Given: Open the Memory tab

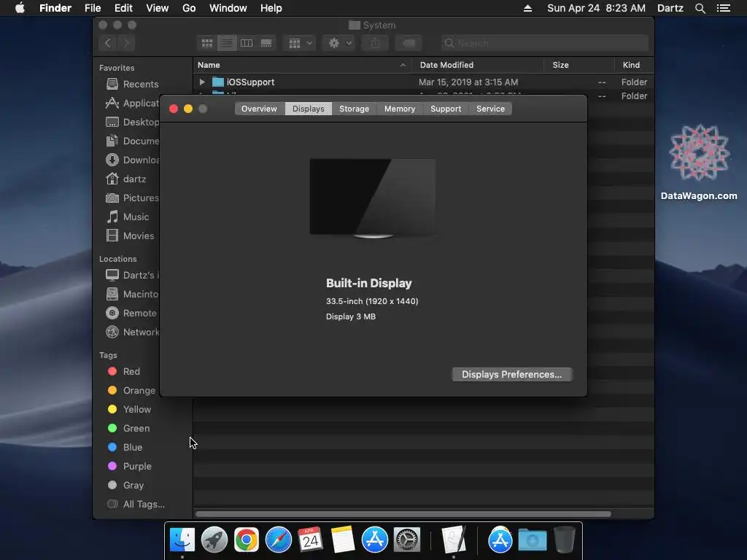Looking at the screenshot, I should (400, 109).
